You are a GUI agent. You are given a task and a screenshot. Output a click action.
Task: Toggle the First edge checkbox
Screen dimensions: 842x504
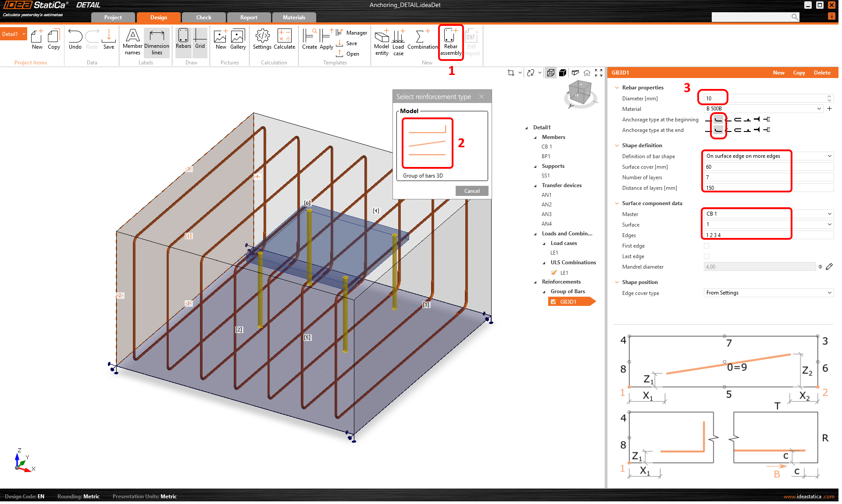coord(706,246)
